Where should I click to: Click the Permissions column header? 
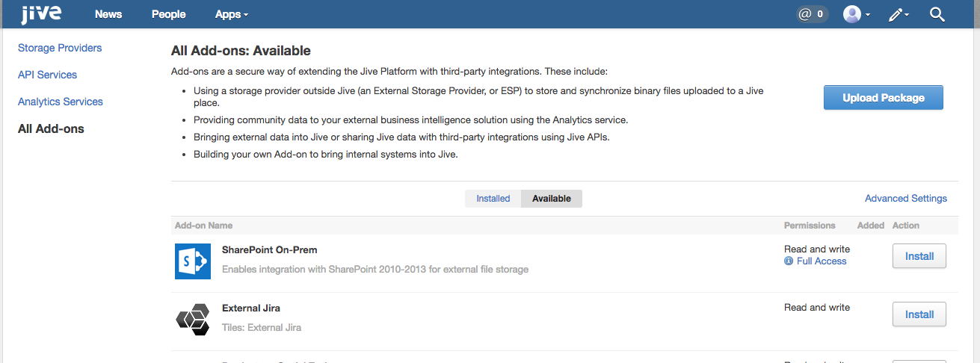[x=810, y=226]
